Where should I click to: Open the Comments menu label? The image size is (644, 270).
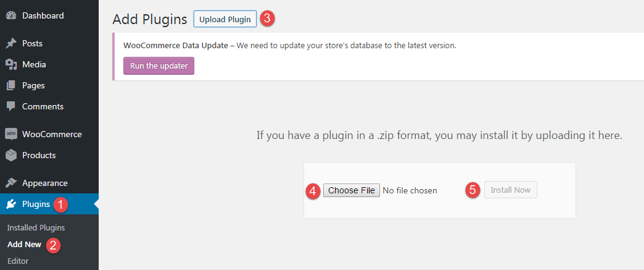coord(43,106)
